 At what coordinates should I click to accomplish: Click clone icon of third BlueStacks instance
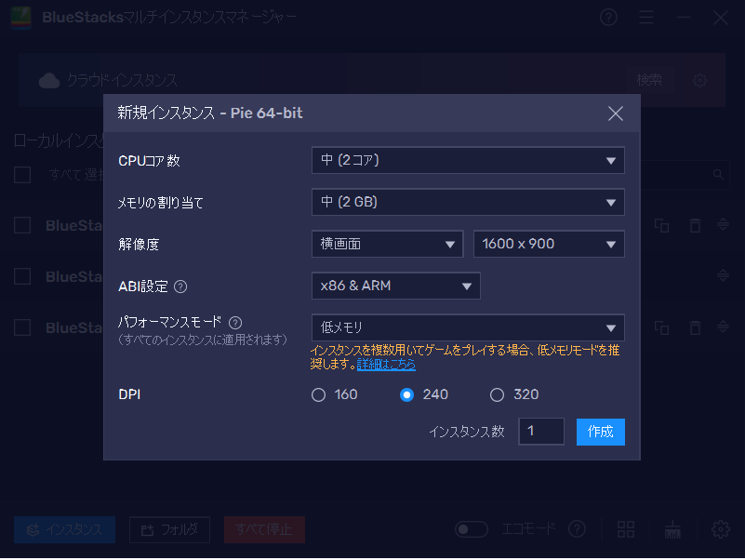click(661, 327)
